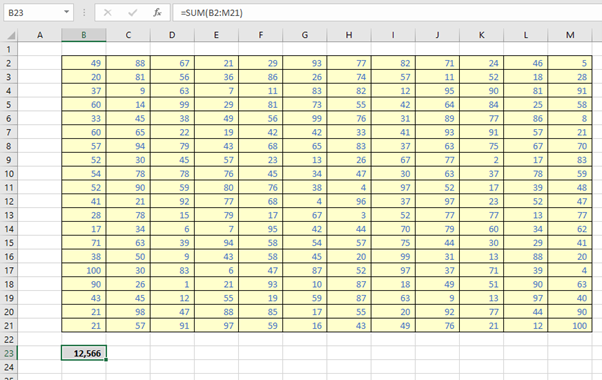Click cell H12 containing 96

point(349,201)
